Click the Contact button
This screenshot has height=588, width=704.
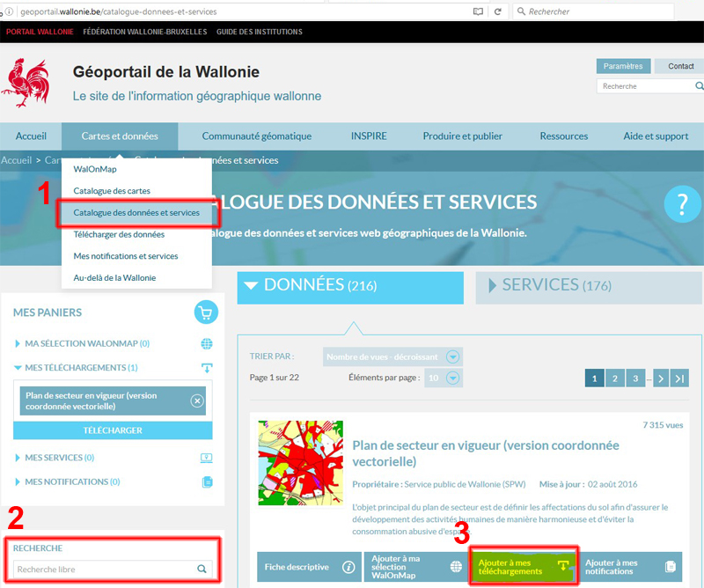click(x=680, y=66)
